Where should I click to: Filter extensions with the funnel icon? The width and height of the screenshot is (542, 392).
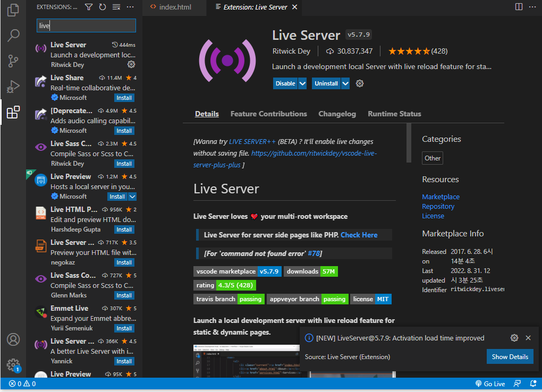click(x=89, y=7)
